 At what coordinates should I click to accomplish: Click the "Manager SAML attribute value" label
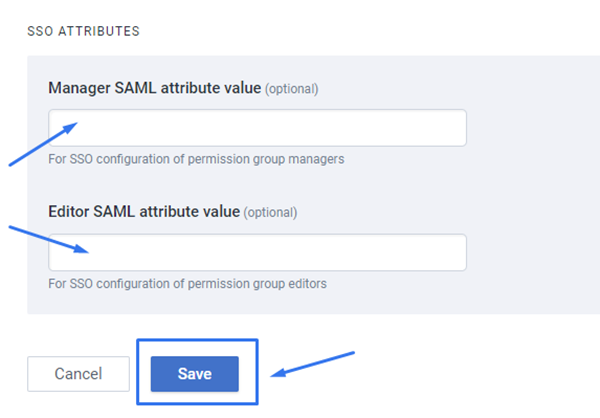click(x=154, y=88)
